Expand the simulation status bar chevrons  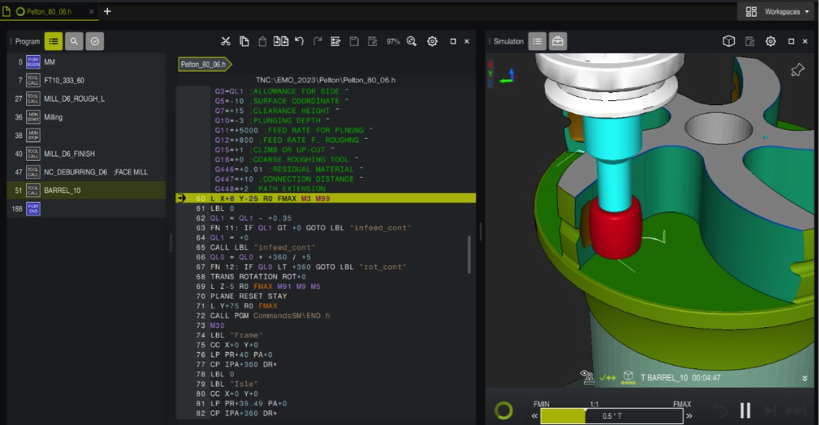[805, 378]
